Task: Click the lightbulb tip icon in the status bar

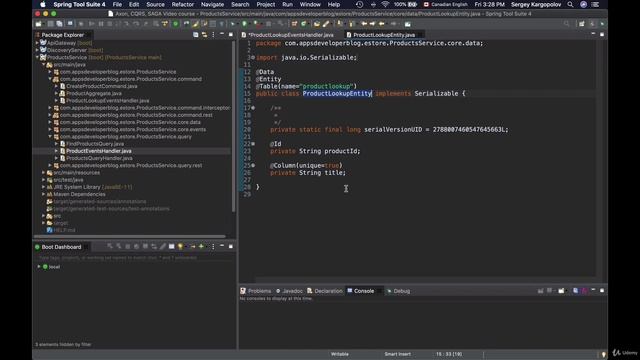Action: pyautogui.click(x=604, y=354)
